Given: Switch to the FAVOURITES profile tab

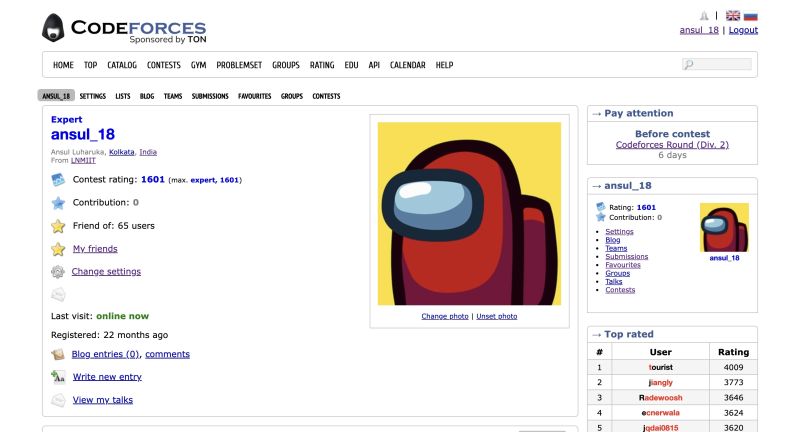Looking at the screenshot, I should [x=255, y=96].
